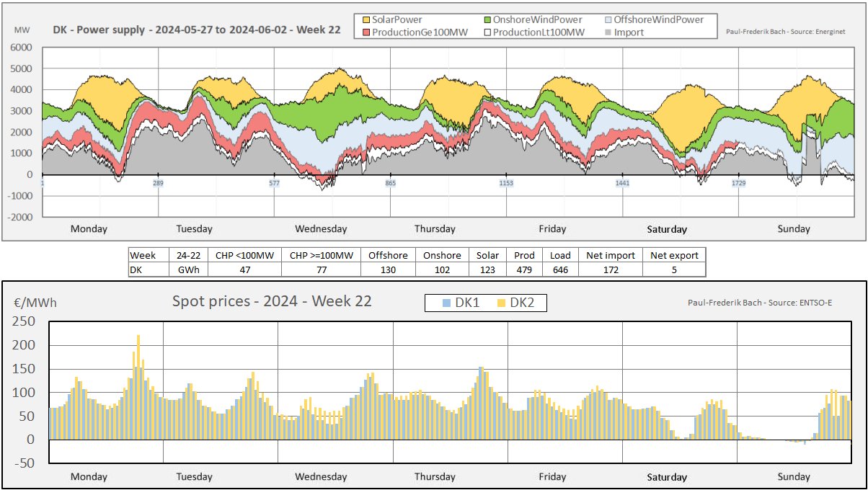Screen dimensions: 868x490
Task: Select the 1441 axis marker
Action: (622, 184)
